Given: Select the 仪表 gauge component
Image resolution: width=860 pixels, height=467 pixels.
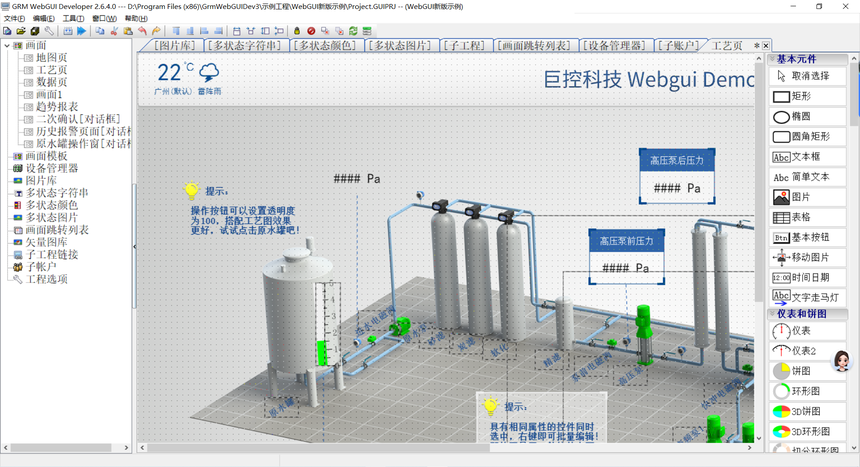Looking at the screenshot, I should click(x=807, y=331).
